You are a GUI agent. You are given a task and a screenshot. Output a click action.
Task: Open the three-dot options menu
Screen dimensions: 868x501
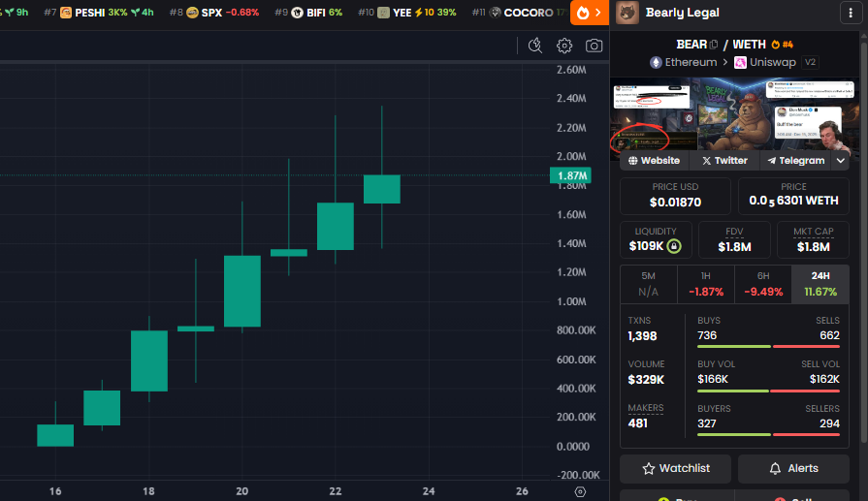tap(851, 13)
